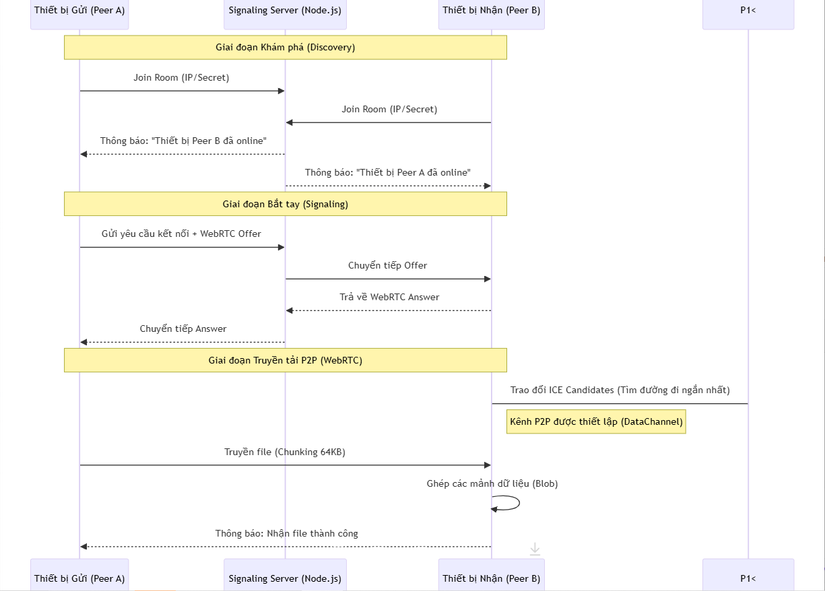Click the bottom Thiết bị Nhận (Peer B) box
Image resolution: width=825 pixels, height=591 pixels.
tap(491, 577)
